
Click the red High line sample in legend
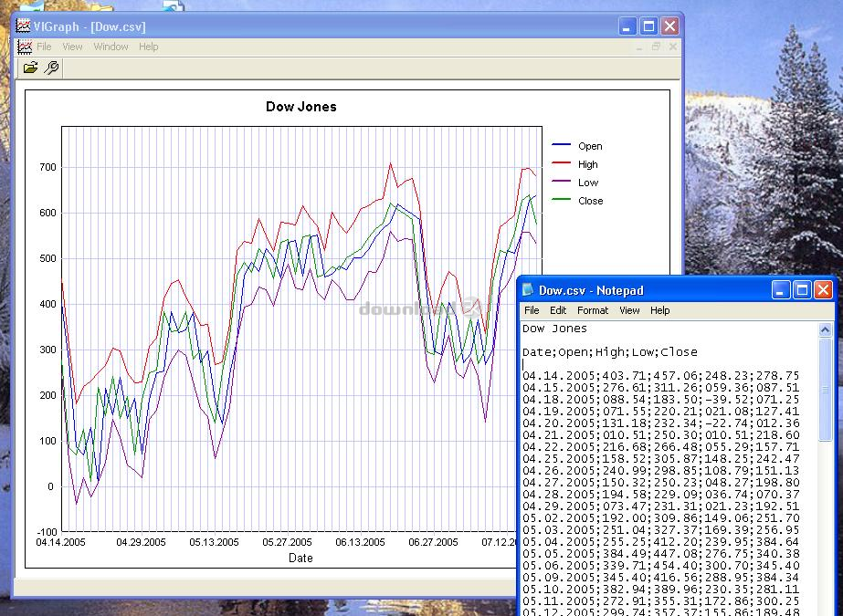click(x=562, y=162)
